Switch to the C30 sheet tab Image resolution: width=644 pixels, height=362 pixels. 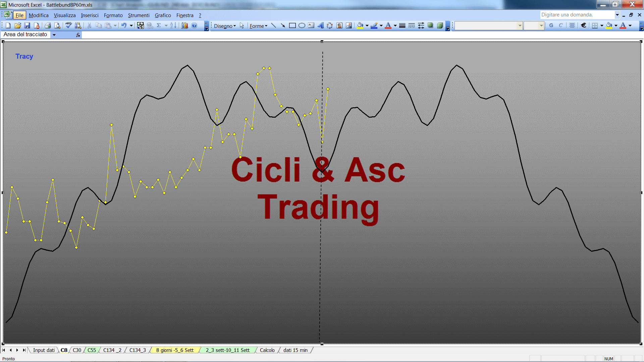(77, 350)
